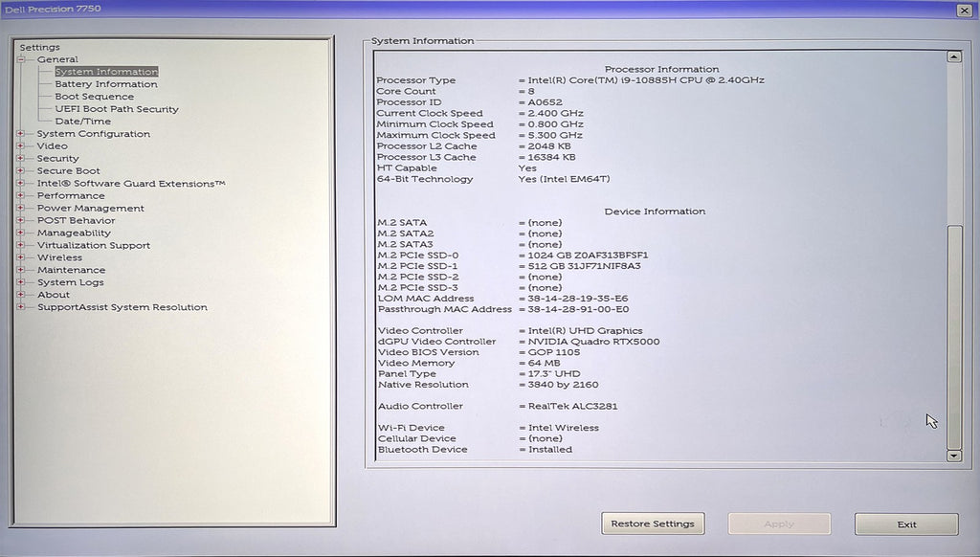
Task: Click the Core Count row label
Action: point(406,91)
